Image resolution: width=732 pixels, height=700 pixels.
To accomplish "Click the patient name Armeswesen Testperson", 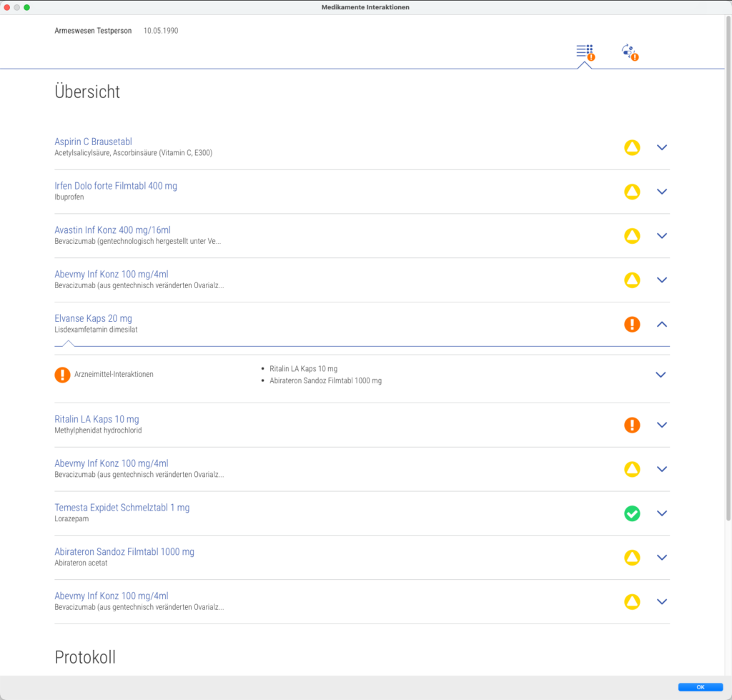I will tap(93, 31).
